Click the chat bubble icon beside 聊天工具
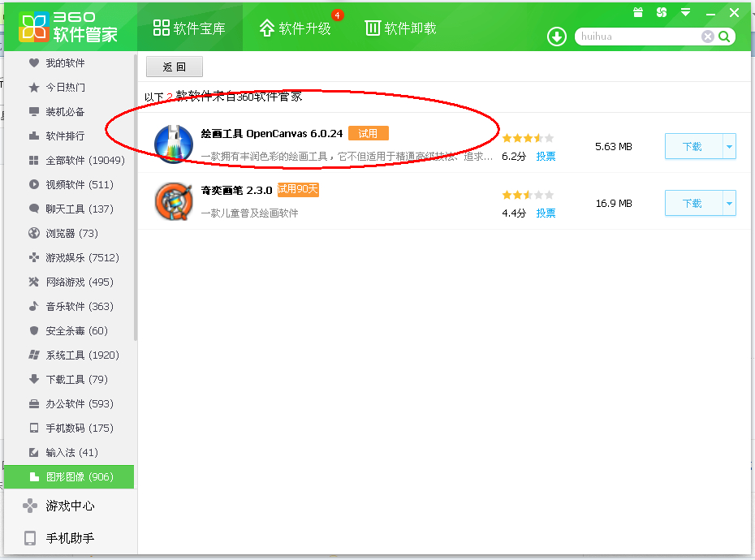This screenshot has width=755, height=560. tap(34, 209)
